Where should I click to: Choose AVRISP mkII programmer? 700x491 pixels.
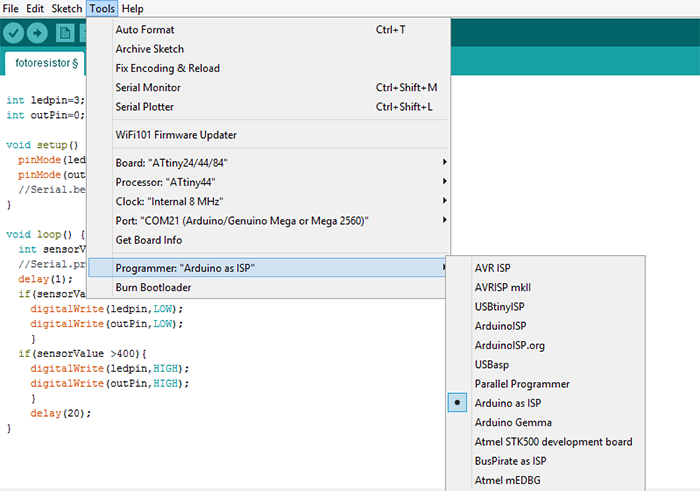click(504, 287)
